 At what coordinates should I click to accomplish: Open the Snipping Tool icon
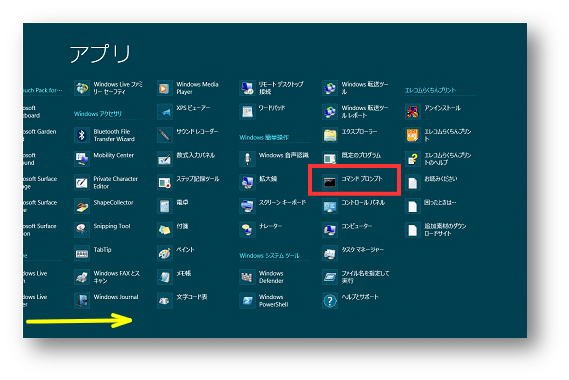click(x=82, y=230)
